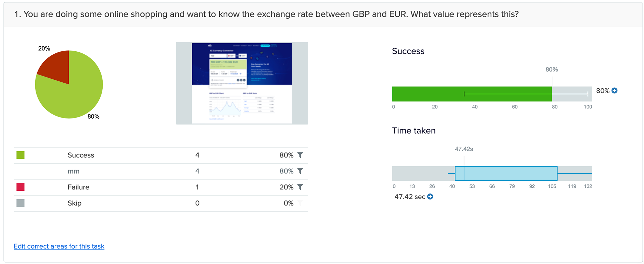Select the gray Skip color swatch
The height and width of the screenshot is (264, 644).
coord(20,203)
